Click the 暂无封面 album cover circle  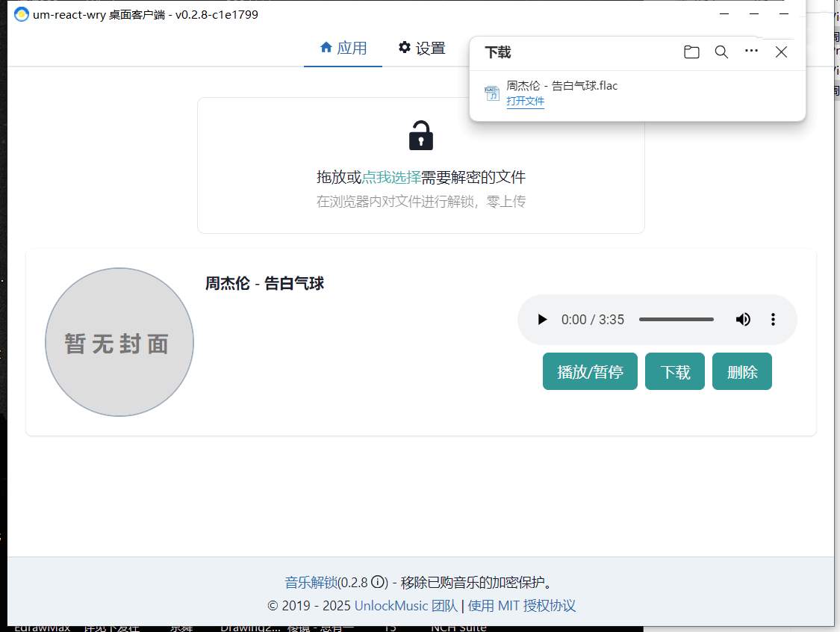point(119,341)
